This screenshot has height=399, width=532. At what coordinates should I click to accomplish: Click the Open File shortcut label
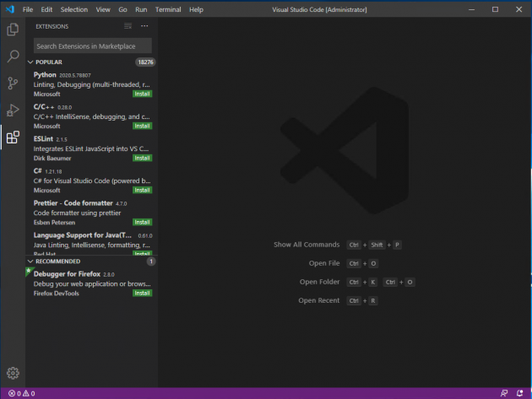pos(324,263)
